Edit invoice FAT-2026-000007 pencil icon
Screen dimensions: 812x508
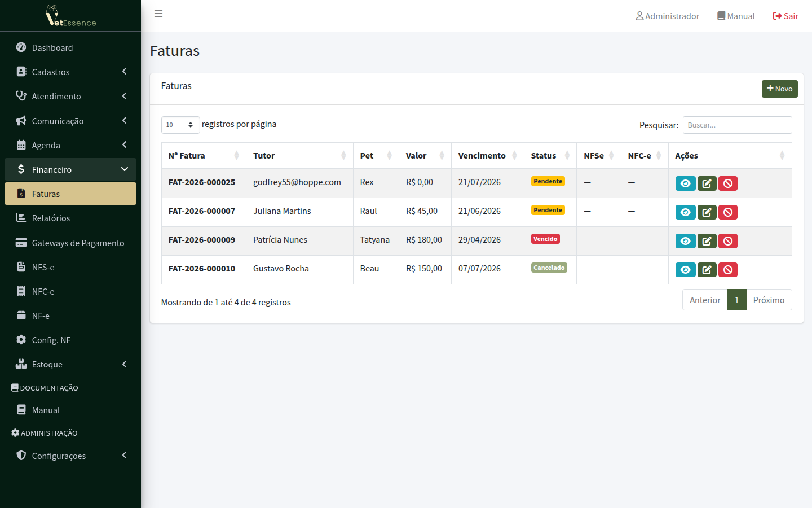tap(707, 212)
